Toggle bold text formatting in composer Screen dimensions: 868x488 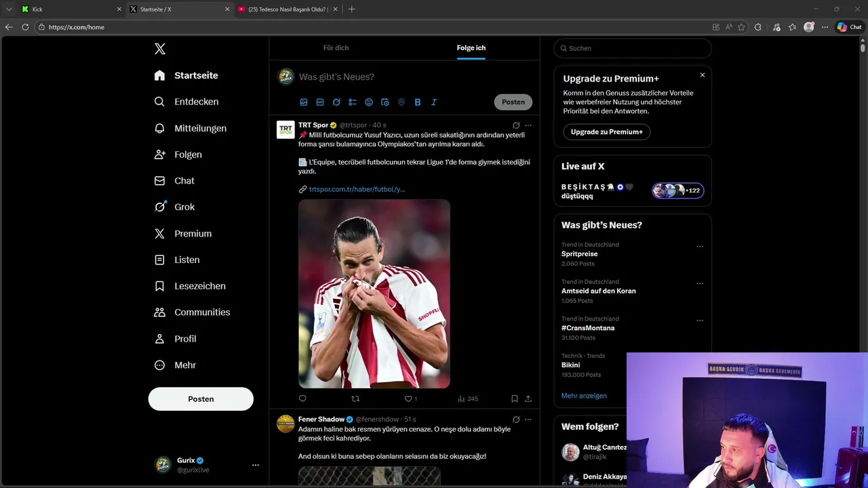point(418,102)
